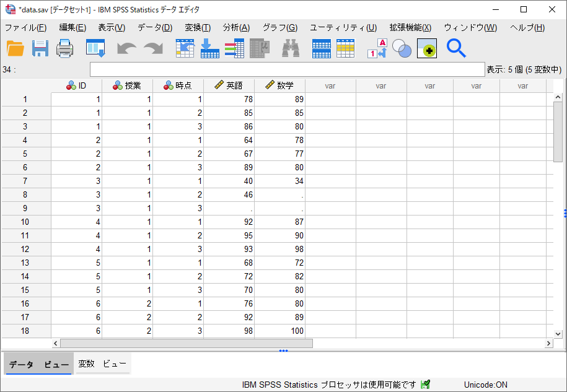Save the current dataset

[40, 48]
